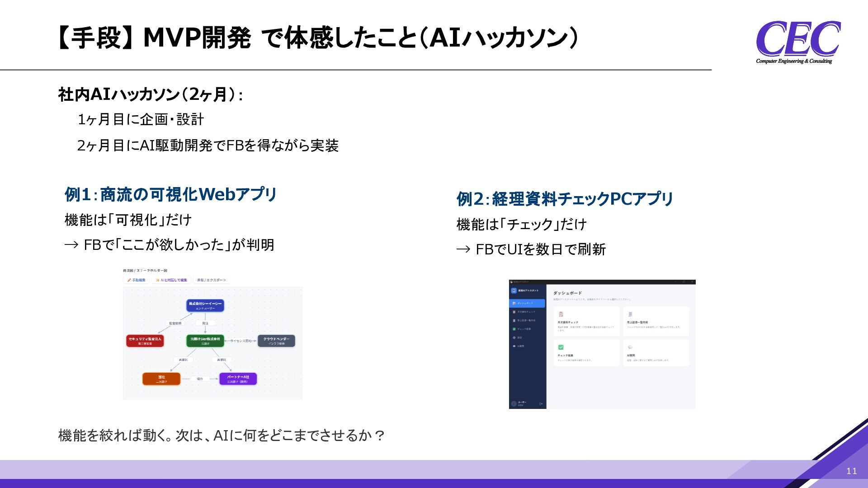Click the AI質問 speech bubble card icon
868x488 pixels.
pos(630,347)
